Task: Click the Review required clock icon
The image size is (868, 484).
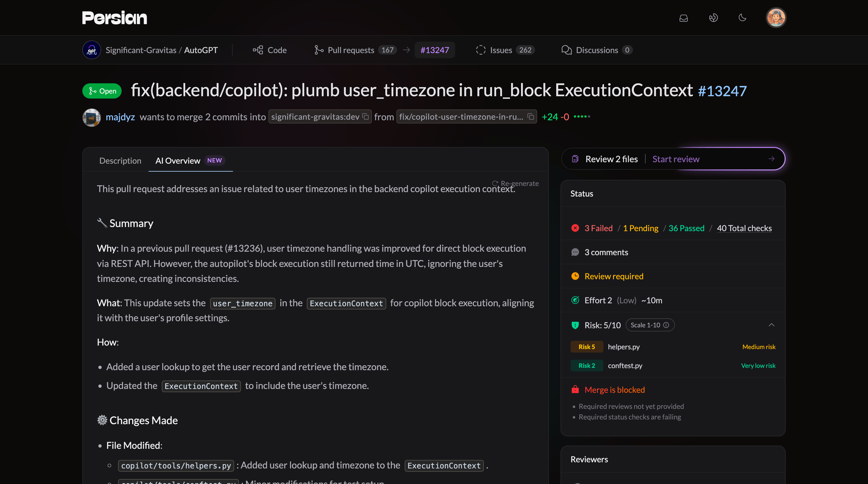Action: (575, 276)
